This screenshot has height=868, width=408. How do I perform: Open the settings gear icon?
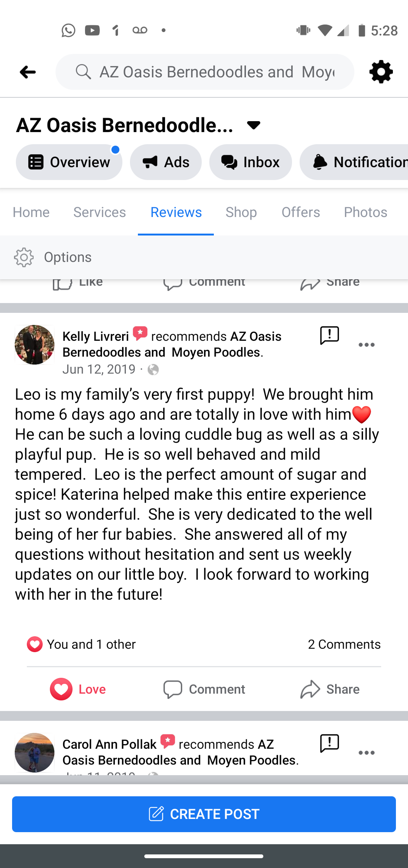[381, 72]
